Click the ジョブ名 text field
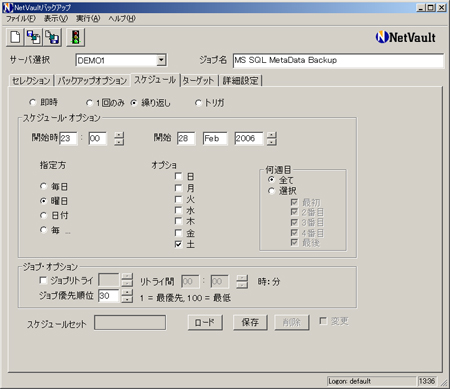450x389 pixels. 338,60
